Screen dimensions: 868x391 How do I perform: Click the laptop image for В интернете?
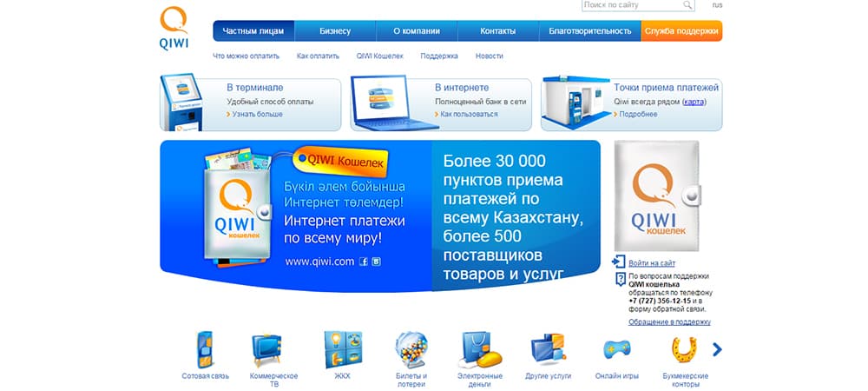[394, 103]
